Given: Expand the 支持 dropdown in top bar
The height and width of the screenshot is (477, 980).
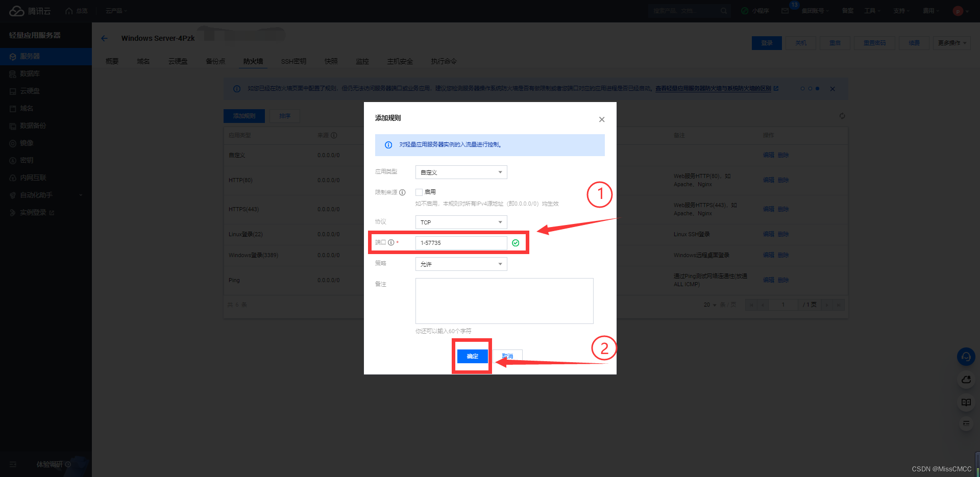Looking at the screenshot, I should coord(901,11).
